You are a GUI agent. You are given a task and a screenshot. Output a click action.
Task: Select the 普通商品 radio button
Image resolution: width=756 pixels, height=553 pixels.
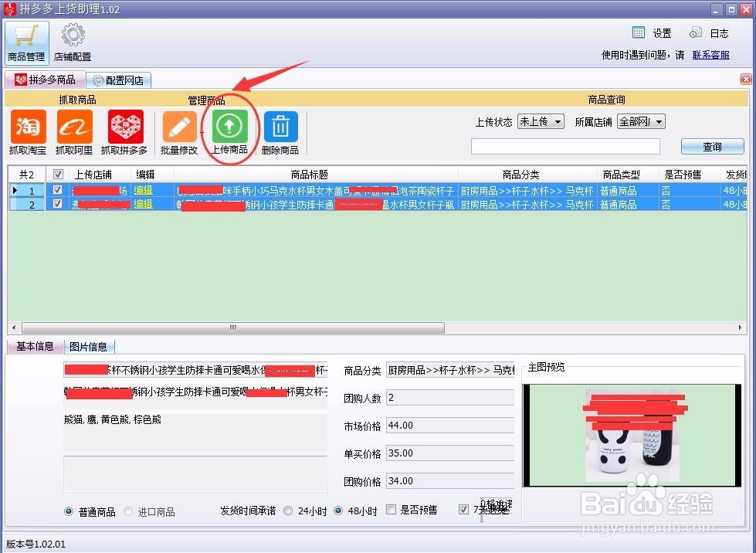coord(69,511)
